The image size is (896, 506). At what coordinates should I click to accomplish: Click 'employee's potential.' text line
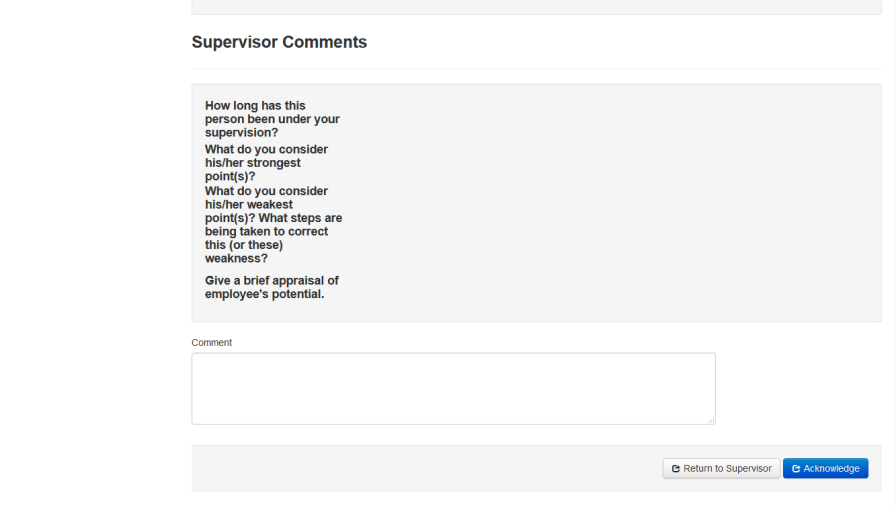tap(264, 294)
